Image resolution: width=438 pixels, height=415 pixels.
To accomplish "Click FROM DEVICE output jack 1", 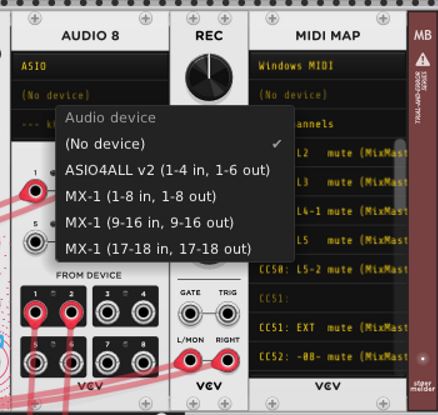I will pyautogui.click(x=35, y=313).
